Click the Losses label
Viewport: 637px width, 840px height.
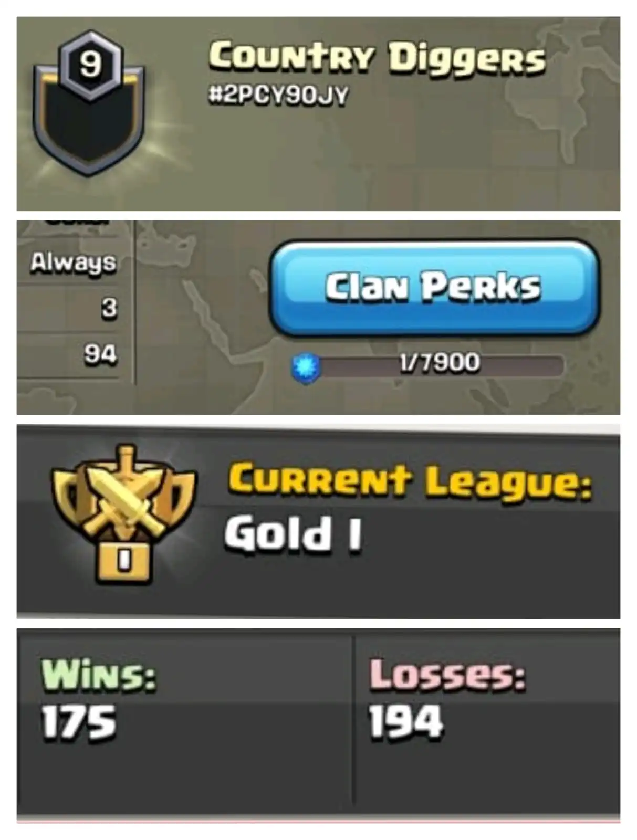coord(447,675)
